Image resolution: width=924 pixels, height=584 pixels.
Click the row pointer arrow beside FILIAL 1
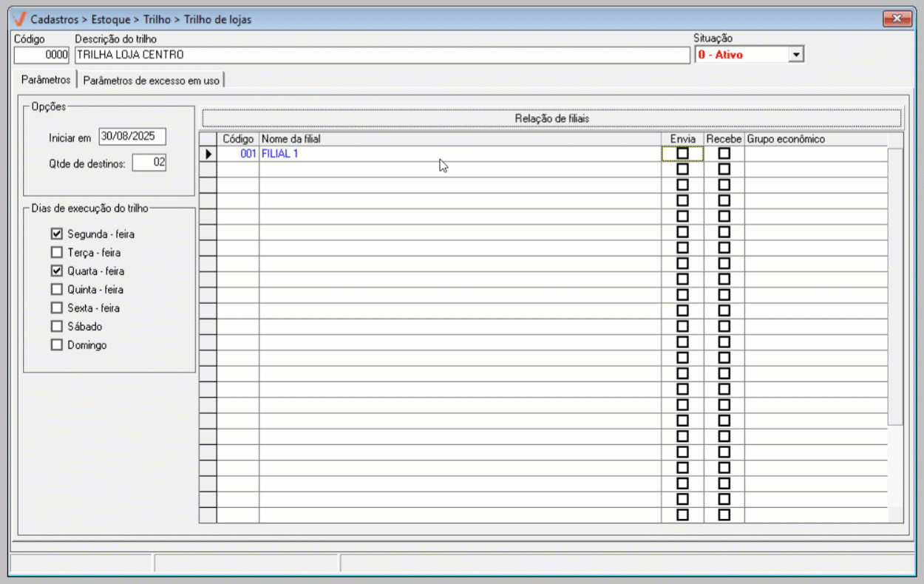pyautogui.click(x=208, y=154)
